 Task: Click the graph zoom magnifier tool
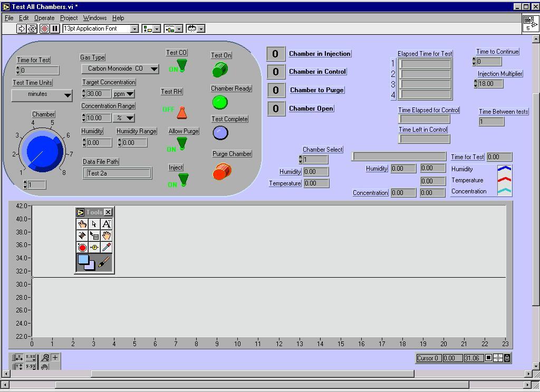tap(45, 358)
